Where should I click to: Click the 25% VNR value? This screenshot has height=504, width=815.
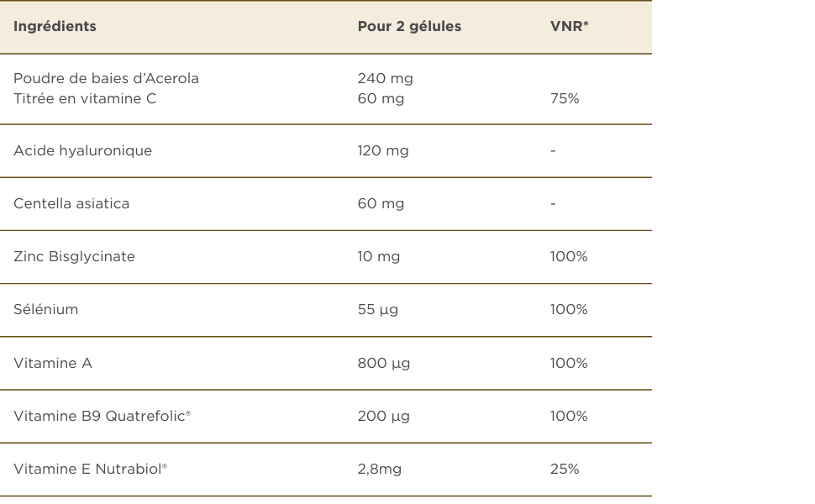[x=565, y=469]
